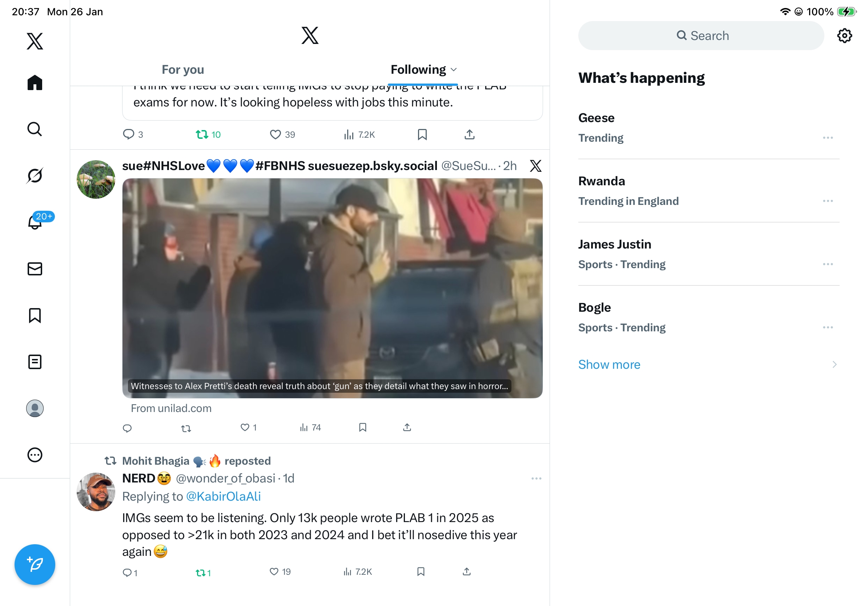Open more options for Rwanda trend

point(828,201)
